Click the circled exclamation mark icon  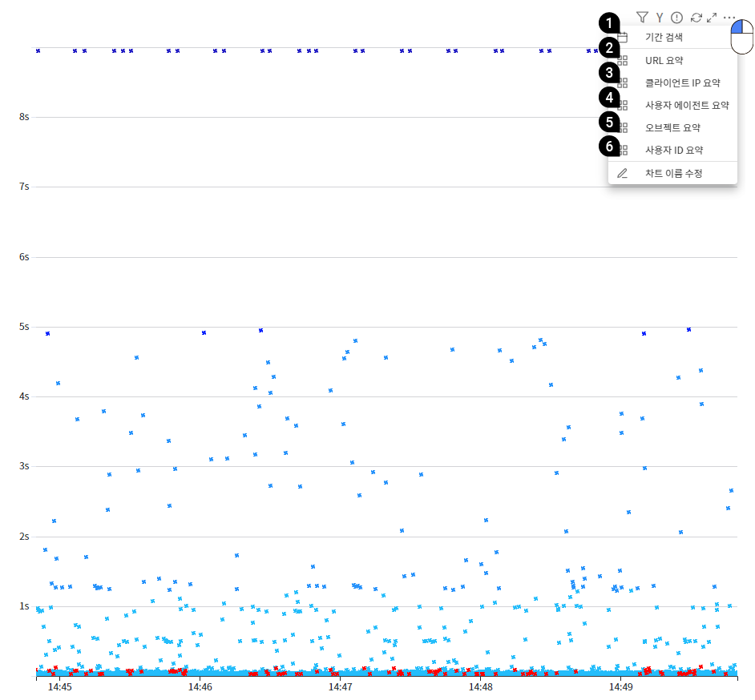(676, 17)
